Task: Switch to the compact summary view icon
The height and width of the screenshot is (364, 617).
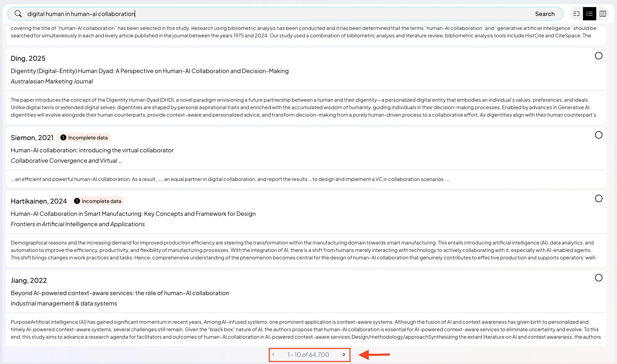Action: [x=576, y=14]
